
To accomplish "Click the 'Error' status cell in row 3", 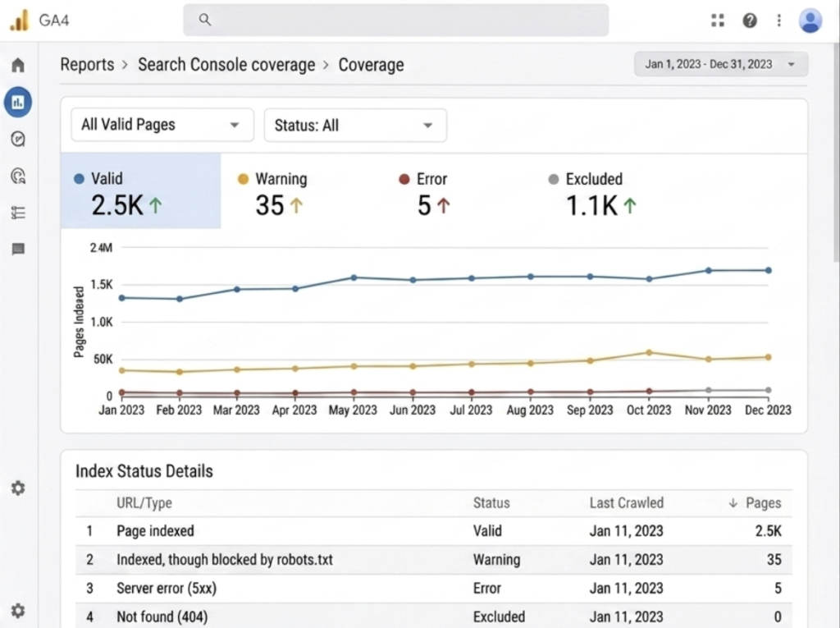I will point(487,589).
